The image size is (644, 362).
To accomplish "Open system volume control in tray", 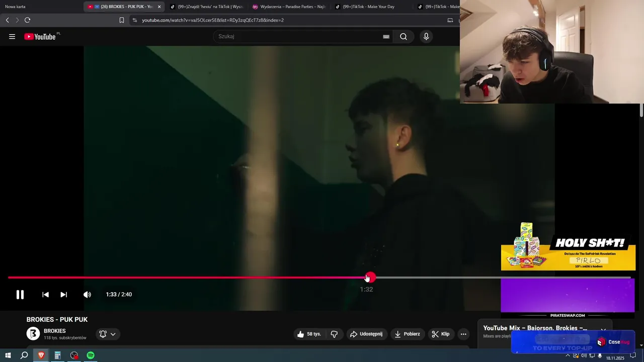I will click(584, 355).
